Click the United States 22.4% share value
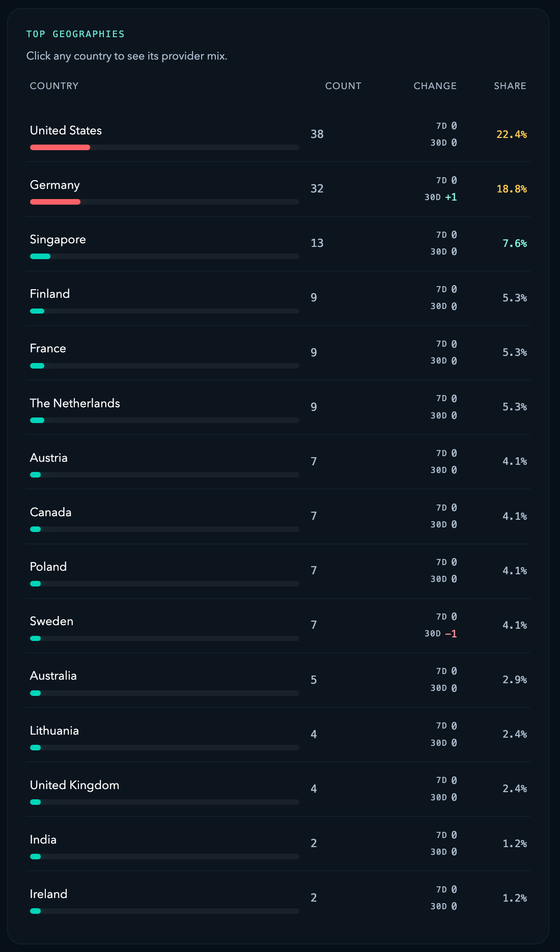Viewport: 560px width, 952px height. pyautogui.click(x=512, y=134)
